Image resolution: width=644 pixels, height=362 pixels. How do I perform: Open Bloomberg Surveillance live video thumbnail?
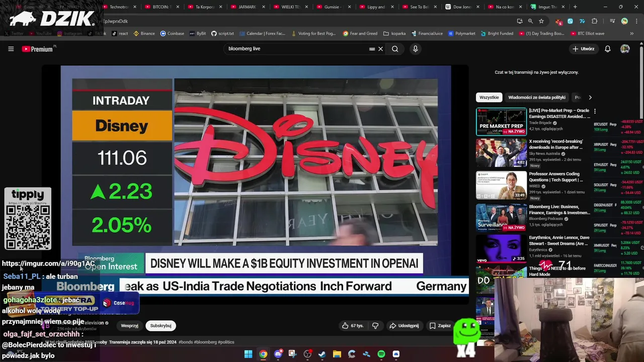[x=501, y=217]
